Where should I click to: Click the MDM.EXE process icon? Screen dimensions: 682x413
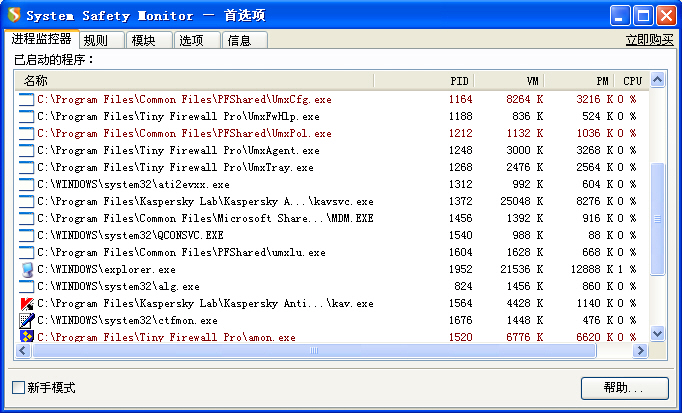coord(27,218)
